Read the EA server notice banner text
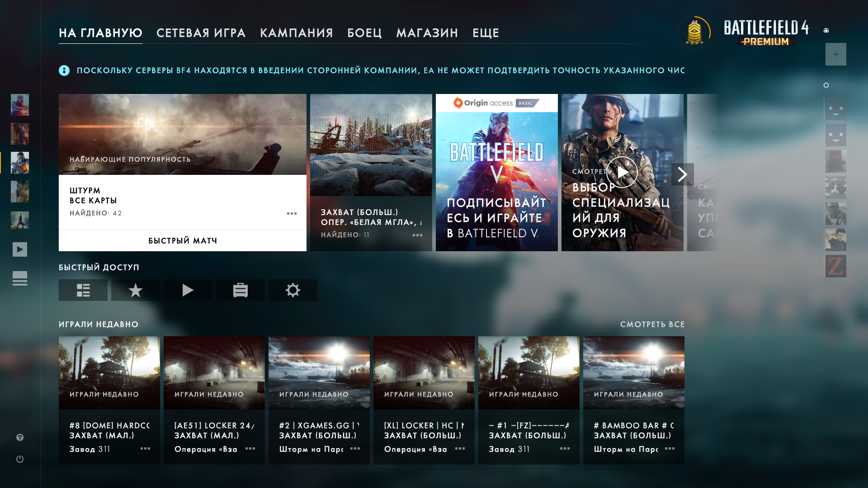Image resolution: width=868 pixels, height=488 pixels. click(381, 70)
